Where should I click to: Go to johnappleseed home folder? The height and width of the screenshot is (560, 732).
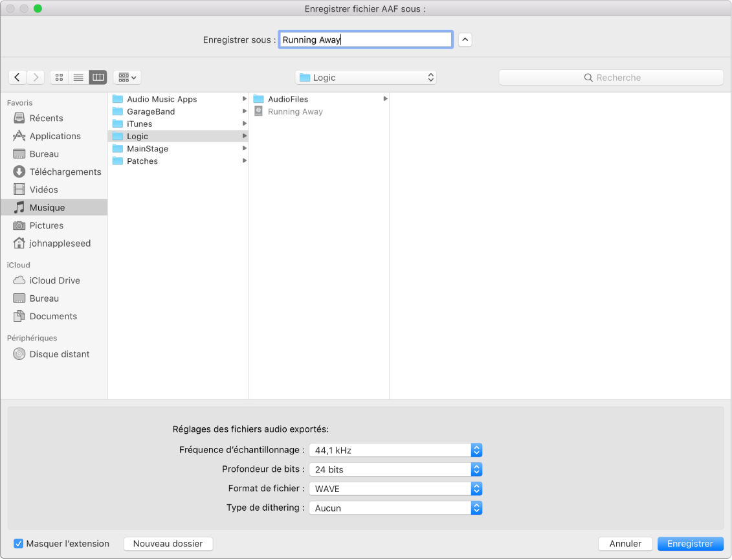[x=60, y=243]
